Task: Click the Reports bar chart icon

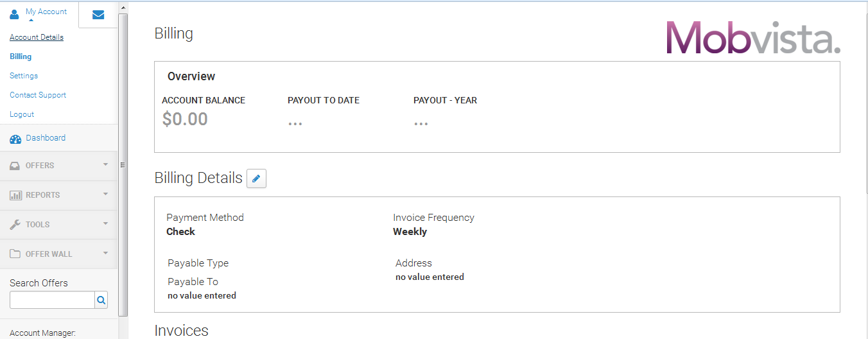Action: (15, 195)
